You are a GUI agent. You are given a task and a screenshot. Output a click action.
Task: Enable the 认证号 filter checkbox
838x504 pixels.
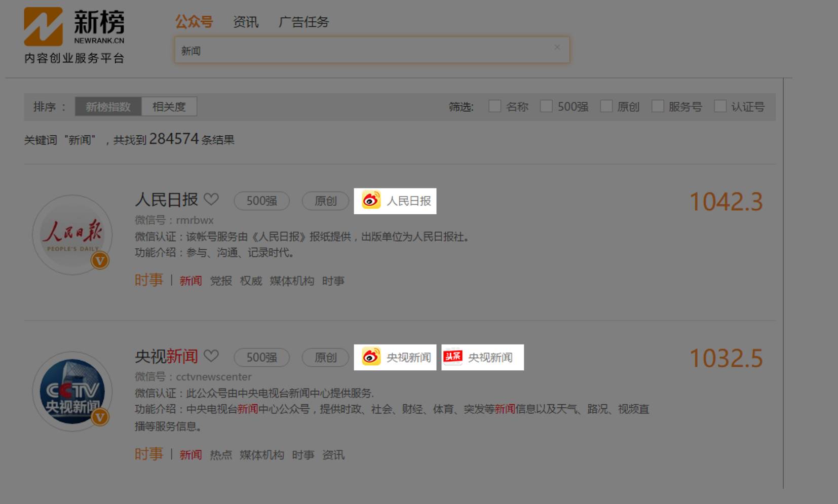point(720,106)
